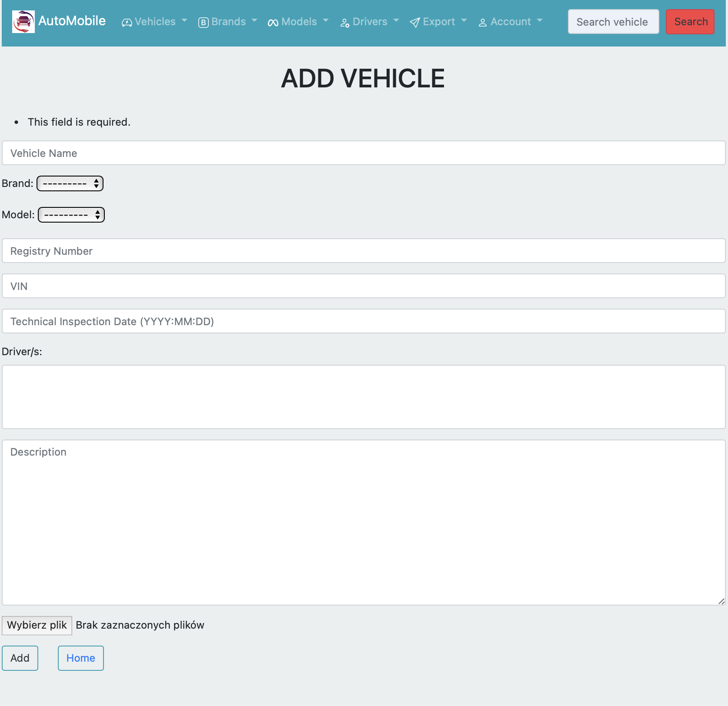Click the Drivers person-gear icon
The image size is (728, 706).
345,23
